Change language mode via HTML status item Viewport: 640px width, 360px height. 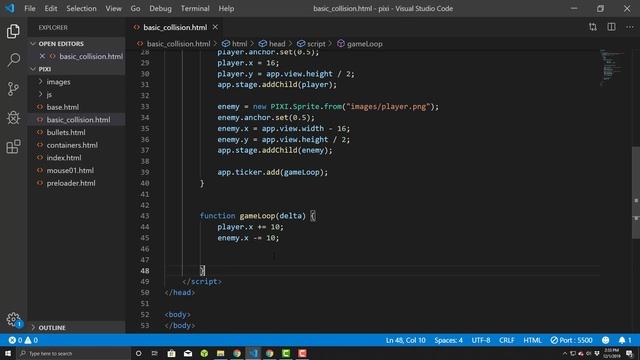tap(532, 340)
